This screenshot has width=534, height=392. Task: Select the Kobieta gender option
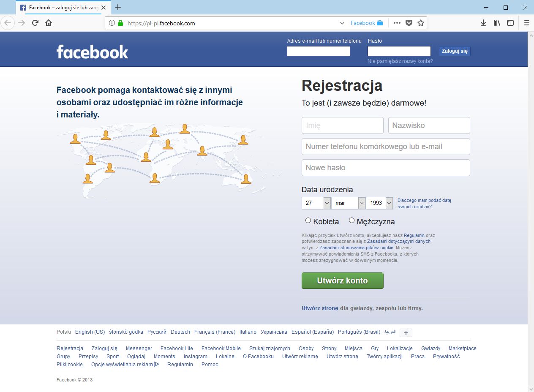click(308, 220)
